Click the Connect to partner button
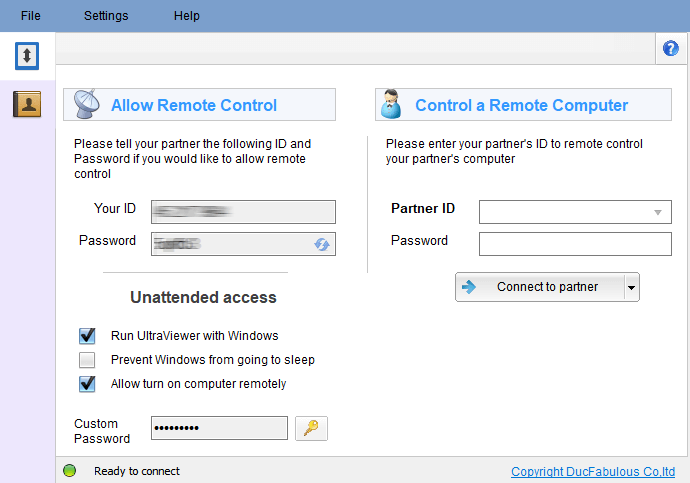This screenshot has height=483, width=690. tap(540, 287)
